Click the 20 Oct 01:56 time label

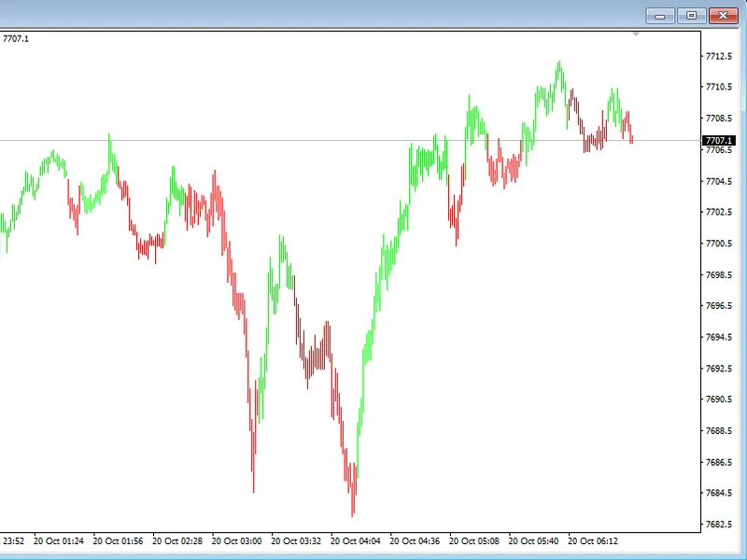[119, 541]
